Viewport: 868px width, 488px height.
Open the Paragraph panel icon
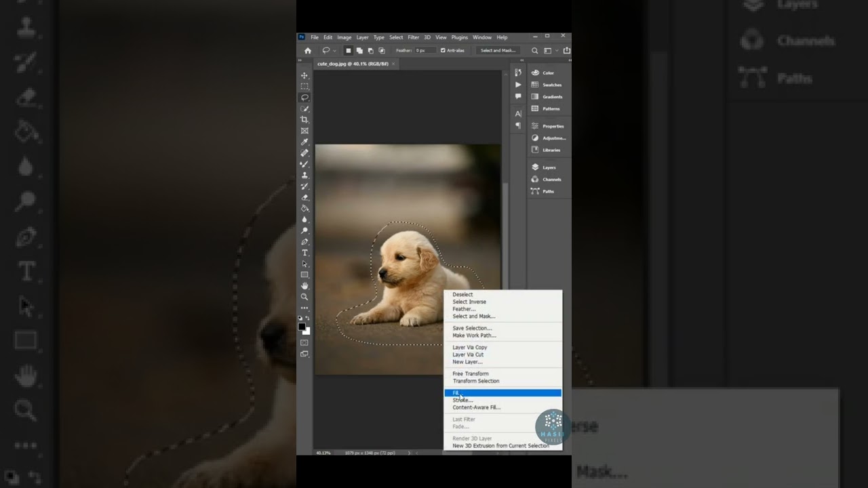tap(518, 125)
